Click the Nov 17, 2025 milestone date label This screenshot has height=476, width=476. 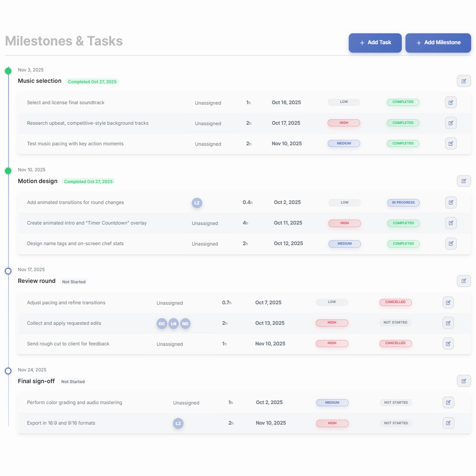[31, 269]
